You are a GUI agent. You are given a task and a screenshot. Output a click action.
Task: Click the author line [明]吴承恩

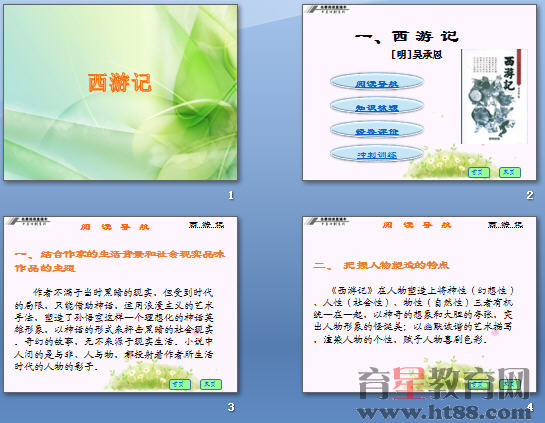(416, 55)
